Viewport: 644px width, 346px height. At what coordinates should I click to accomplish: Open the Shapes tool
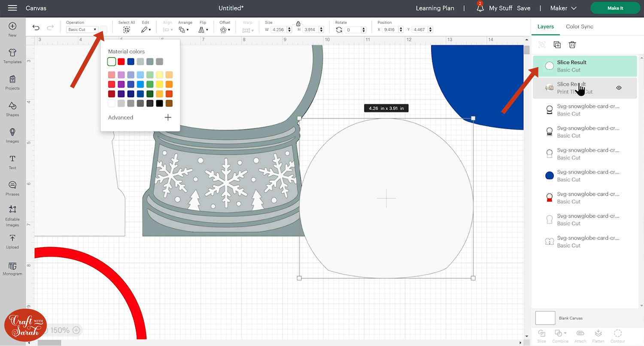coord(12,109)
